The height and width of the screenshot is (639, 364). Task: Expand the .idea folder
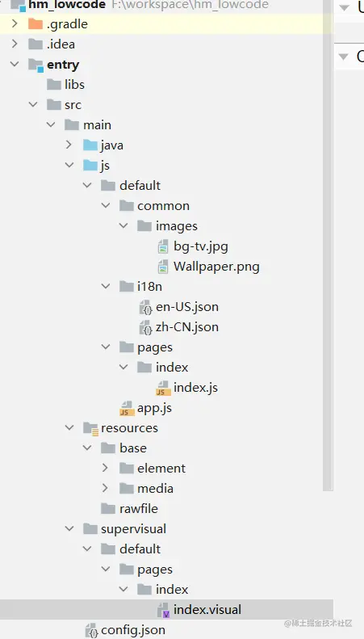coord(15,44)
